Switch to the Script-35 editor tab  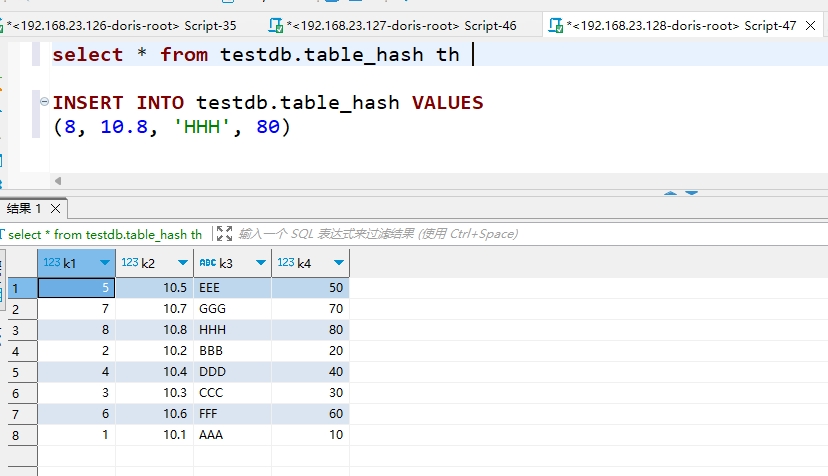pos(119,25)
